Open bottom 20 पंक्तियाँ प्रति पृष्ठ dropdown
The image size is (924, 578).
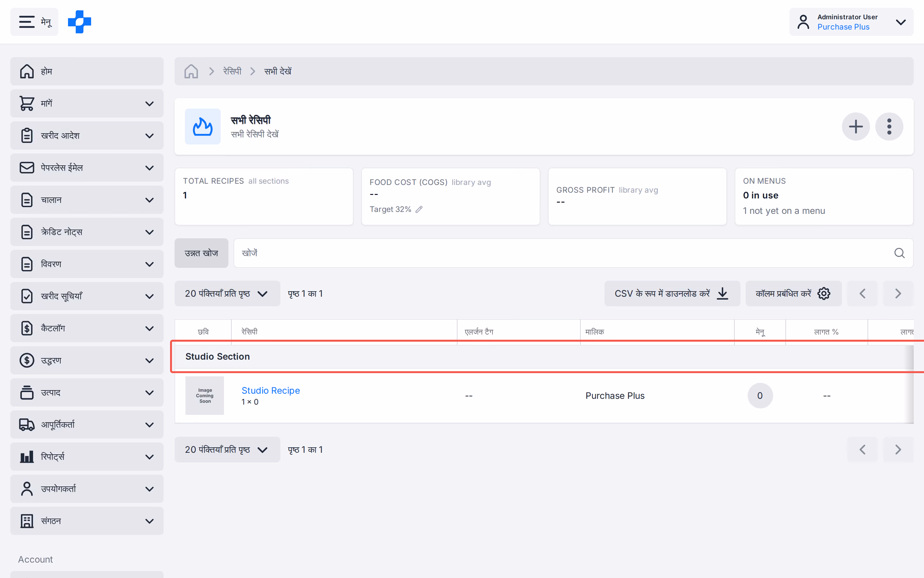(x=227, y=450)
